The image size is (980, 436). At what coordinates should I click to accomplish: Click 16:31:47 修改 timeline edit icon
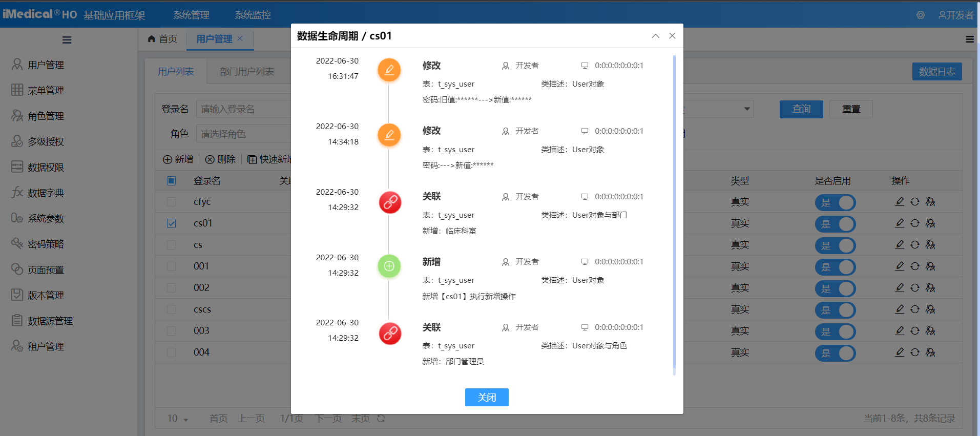click(389, 70)
